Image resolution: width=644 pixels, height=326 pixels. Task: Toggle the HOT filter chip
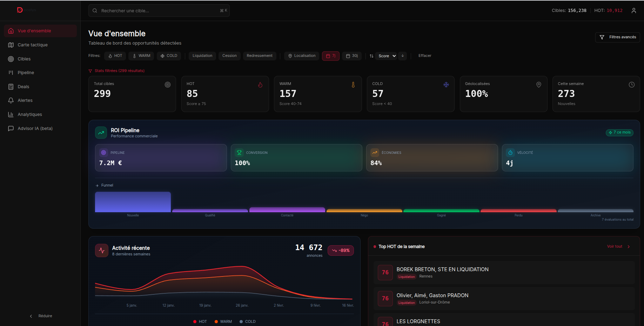tap(115, 56)
